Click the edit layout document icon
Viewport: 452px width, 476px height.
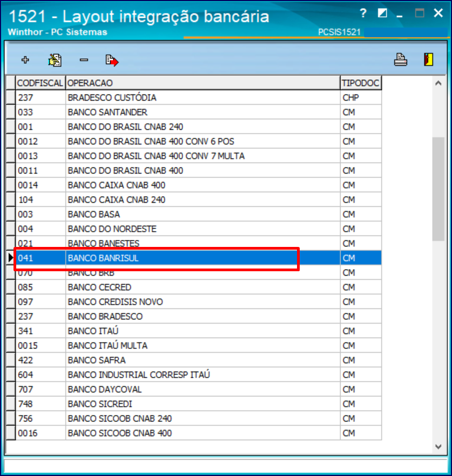coord(55,60)
